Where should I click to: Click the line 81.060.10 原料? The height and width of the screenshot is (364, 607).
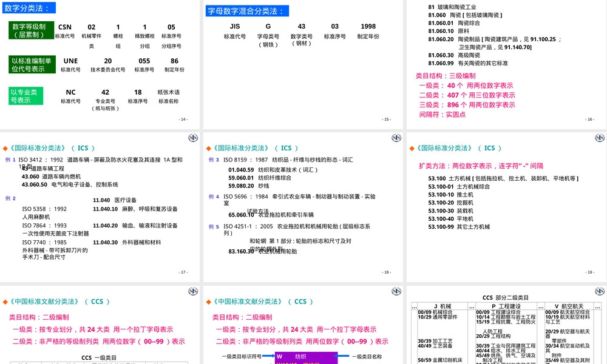(449, 31)
